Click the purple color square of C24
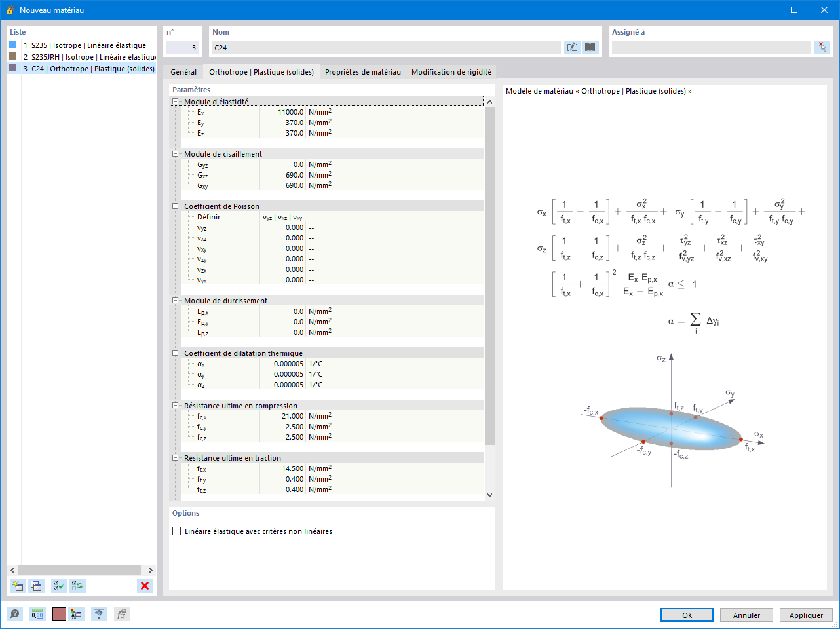The height and width of the screenshot is (629, 840). coord(13,68)
